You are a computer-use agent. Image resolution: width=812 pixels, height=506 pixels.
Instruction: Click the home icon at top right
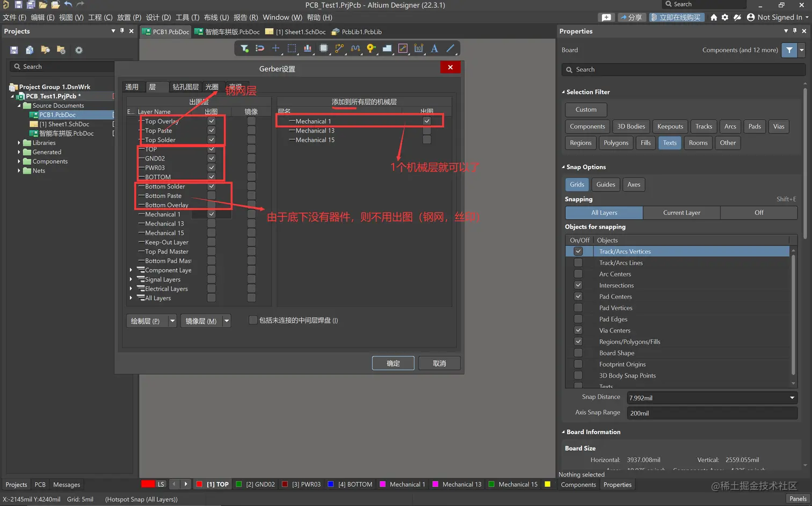[x=714, y=17]
